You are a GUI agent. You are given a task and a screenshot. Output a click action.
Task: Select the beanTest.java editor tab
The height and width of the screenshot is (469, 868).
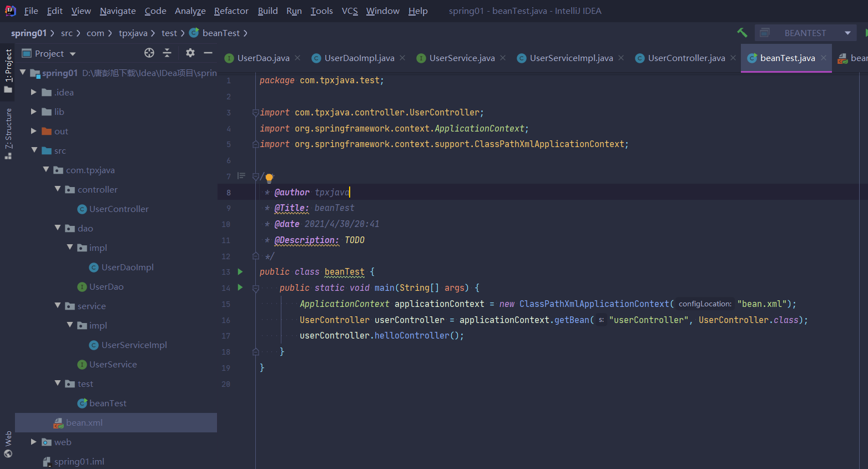(788, 58)
